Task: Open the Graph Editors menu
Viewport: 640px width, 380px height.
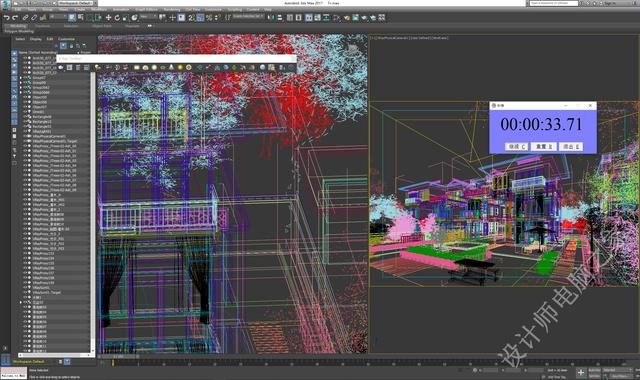Action: pyautogui.click(x=146, y=9)
